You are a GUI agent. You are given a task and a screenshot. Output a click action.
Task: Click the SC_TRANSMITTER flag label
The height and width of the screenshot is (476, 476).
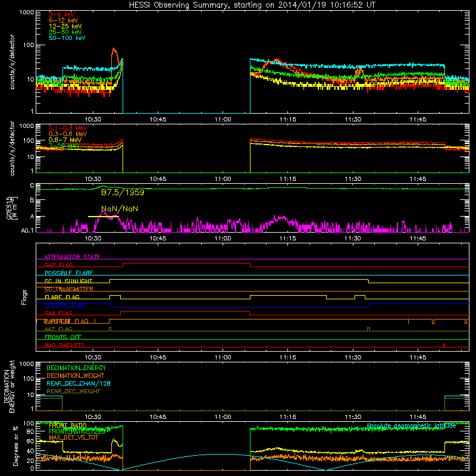pos(69,289)
